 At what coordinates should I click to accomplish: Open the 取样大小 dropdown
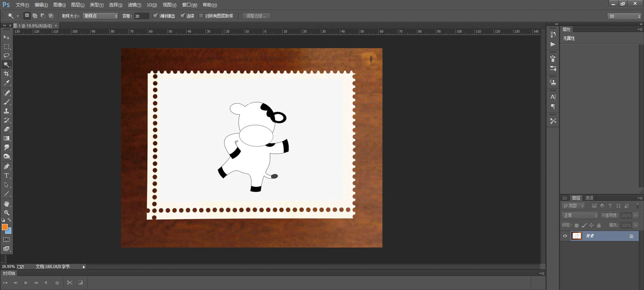(x=100, y=16)
